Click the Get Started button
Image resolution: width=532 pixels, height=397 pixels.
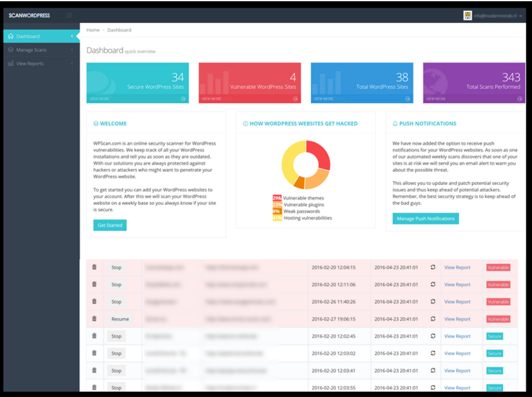[110, 225]
